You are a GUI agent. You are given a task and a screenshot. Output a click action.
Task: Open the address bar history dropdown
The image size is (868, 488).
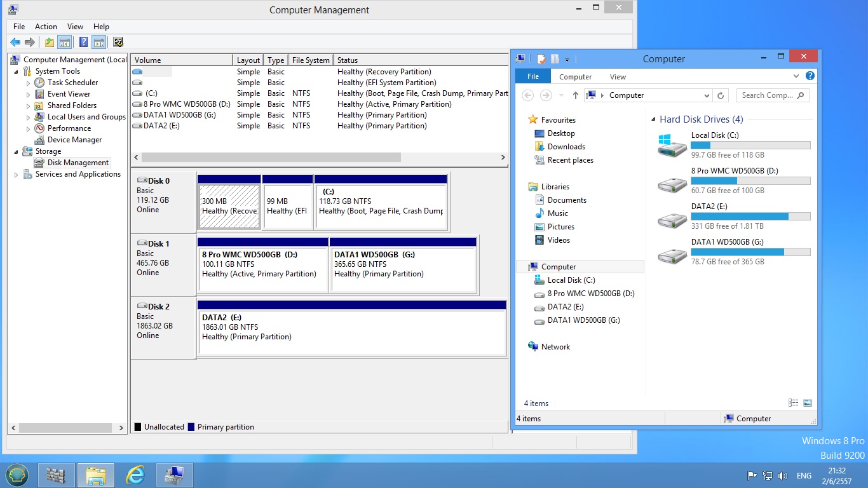pos(707,95)
